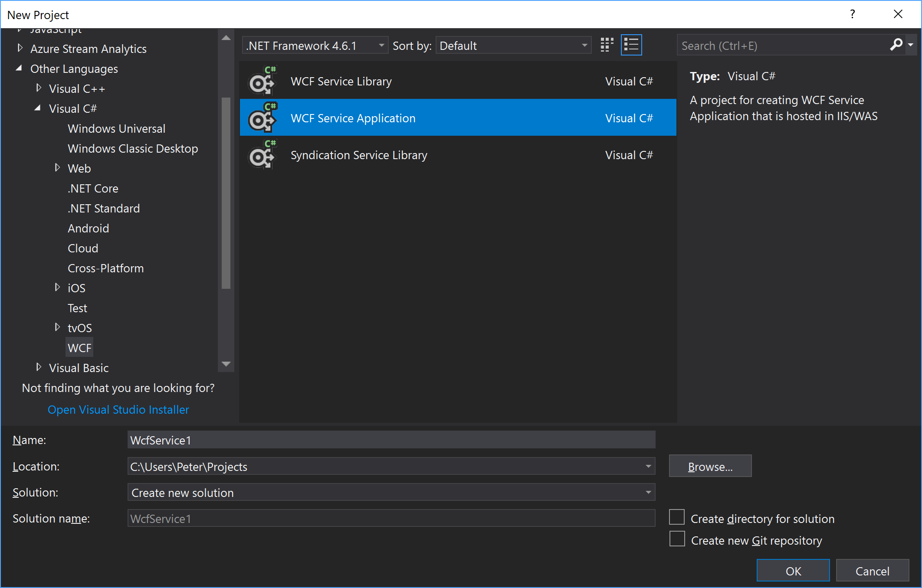Expand the Visual Basic tree item
Viewport: 922px width, 588px height.
click(x=39, y=368)
